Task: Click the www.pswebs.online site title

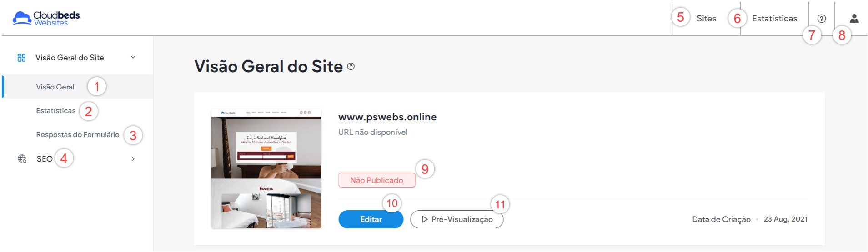Action: pyautogui.click(x=387, y=117)
